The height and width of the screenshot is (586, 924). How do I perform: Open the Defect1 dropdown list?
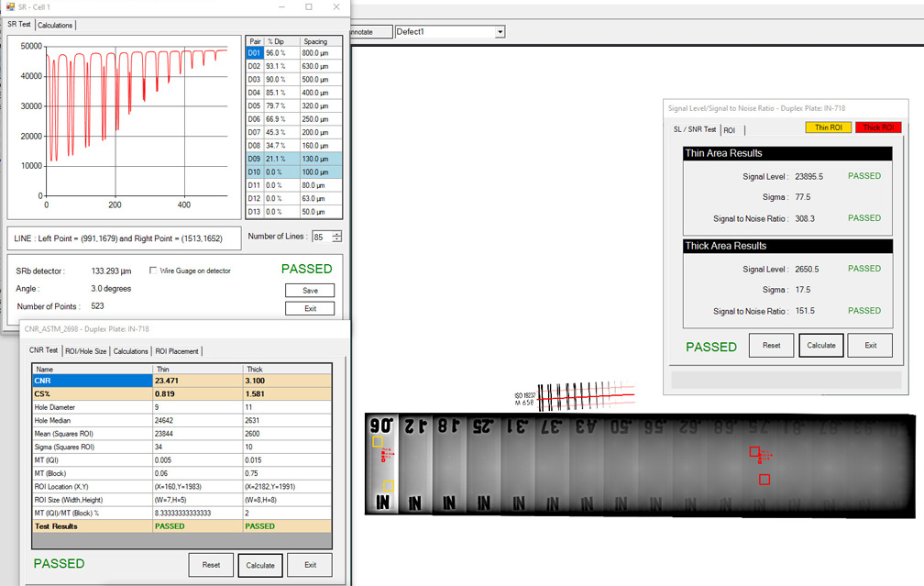click(x=500, y=30)
